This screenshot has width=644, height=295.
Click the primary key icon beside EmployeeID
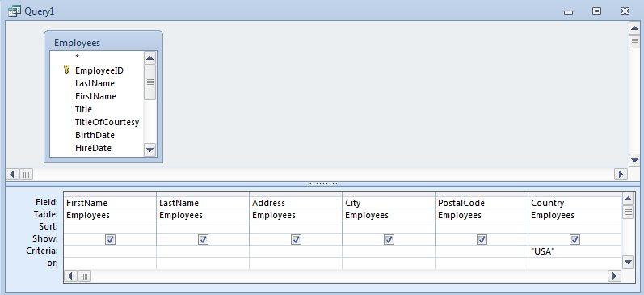[x=66, y=70]
